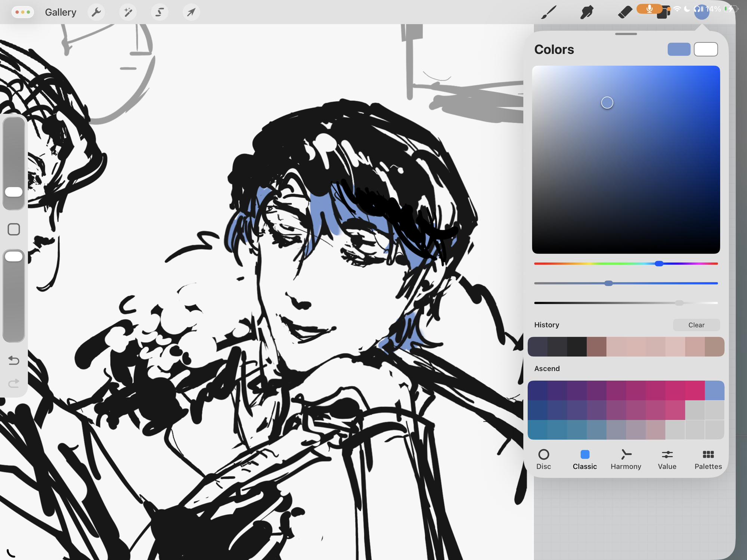
Task: Switch to the Disc color tab
Action: tap(543, 459)
